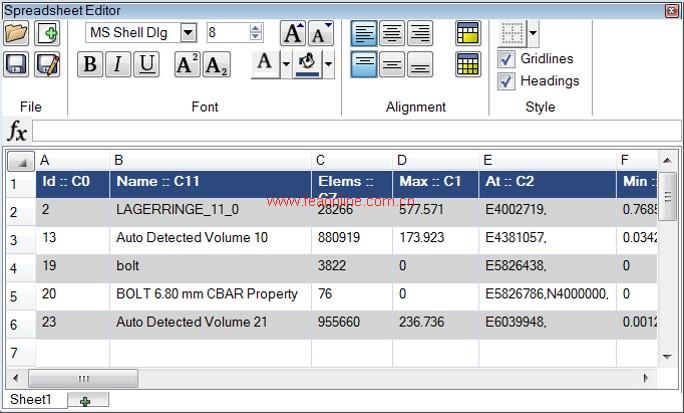Click the new spreadsheet icon
The image size is (684, 413).
[47, 33]
